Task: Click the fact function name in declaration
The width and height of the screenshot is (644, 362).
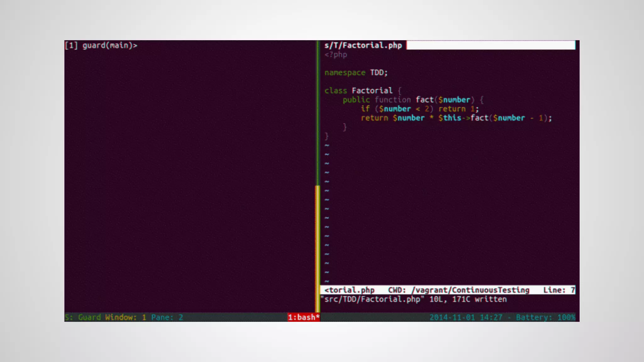Action: click(425, 100)
